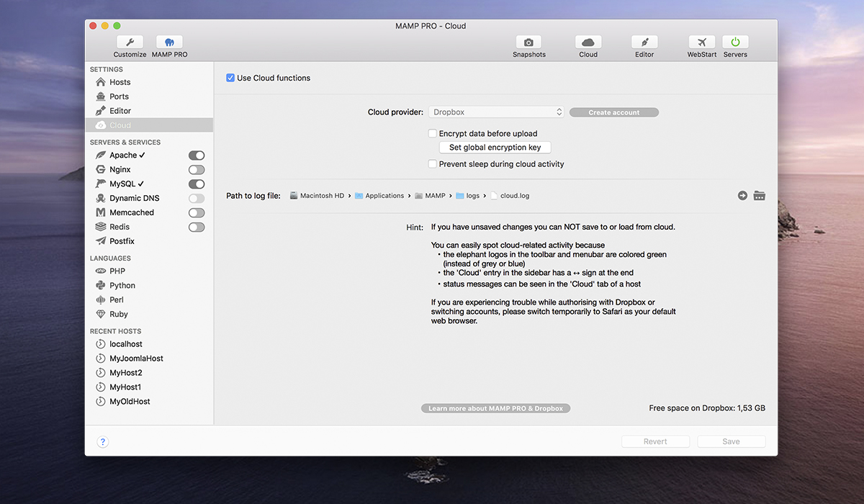Screen dimensions: 864x504
Task: Enable Encrypt data before upload
Action: click(433, 134)
